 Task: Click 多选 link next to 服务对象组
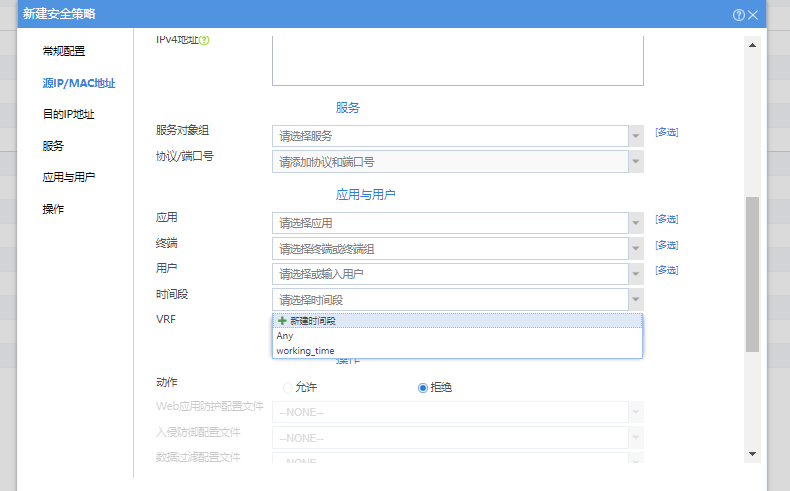(x=667, y=132)
